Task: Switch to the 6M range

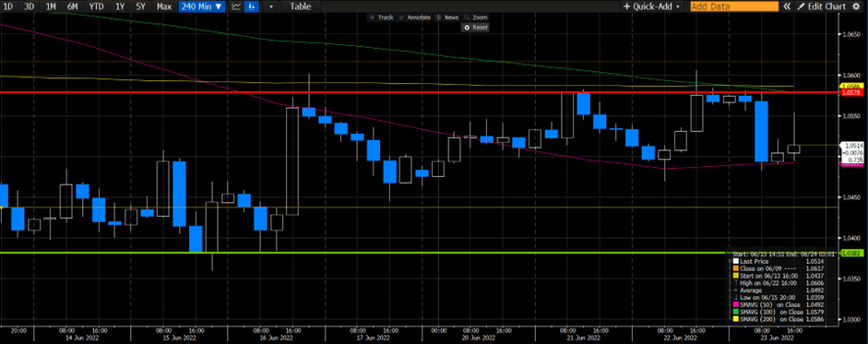Action: 72,6
